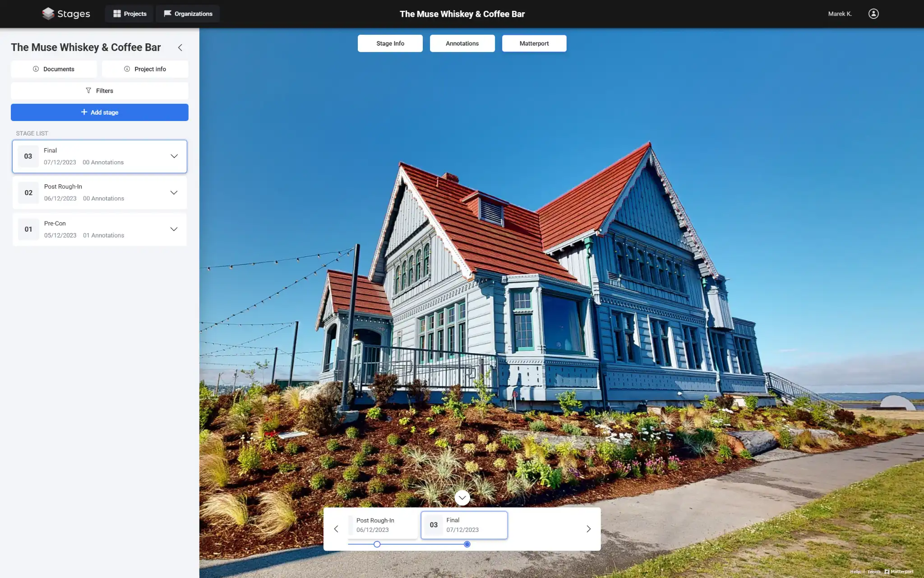
Task: Select the Final timeline card
Action: [464, 525]
